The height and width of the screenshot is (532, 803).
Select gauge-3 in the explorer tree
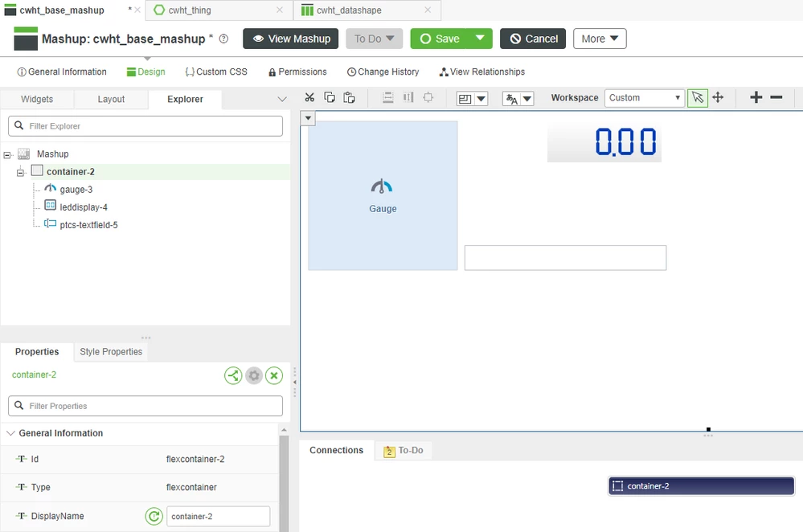coord(76,190)
